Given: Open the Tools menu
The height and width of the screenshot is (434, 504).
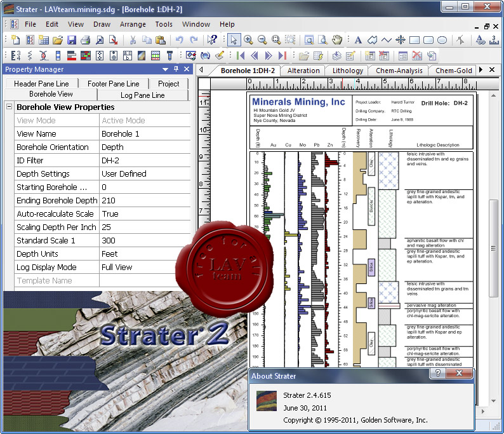Looking at the screenshot, I should [164, 24].
